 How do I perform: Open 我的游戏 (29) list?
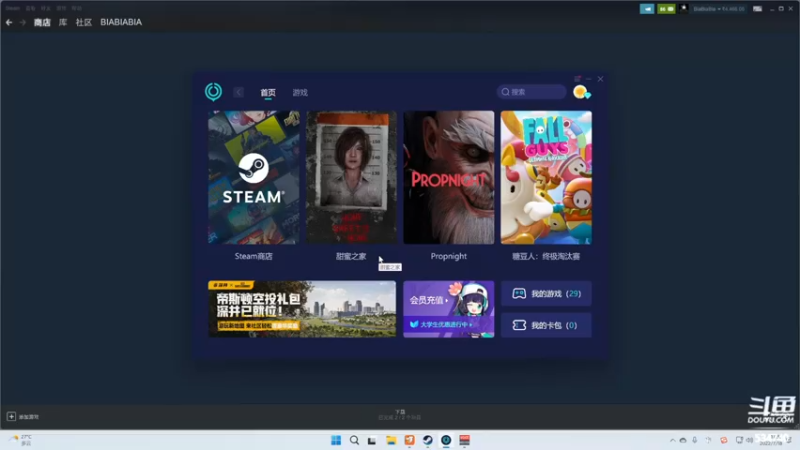point(546,293)
